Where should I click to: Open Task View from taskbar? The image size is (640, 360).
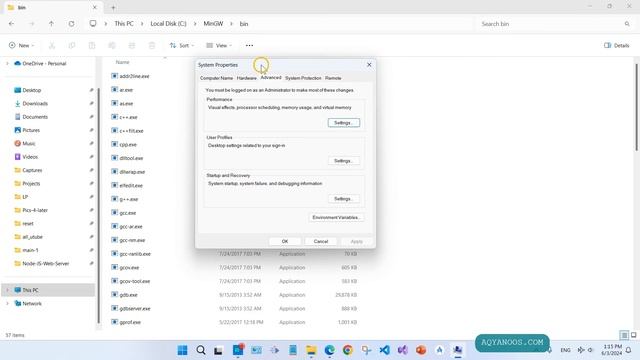(218, 350)
